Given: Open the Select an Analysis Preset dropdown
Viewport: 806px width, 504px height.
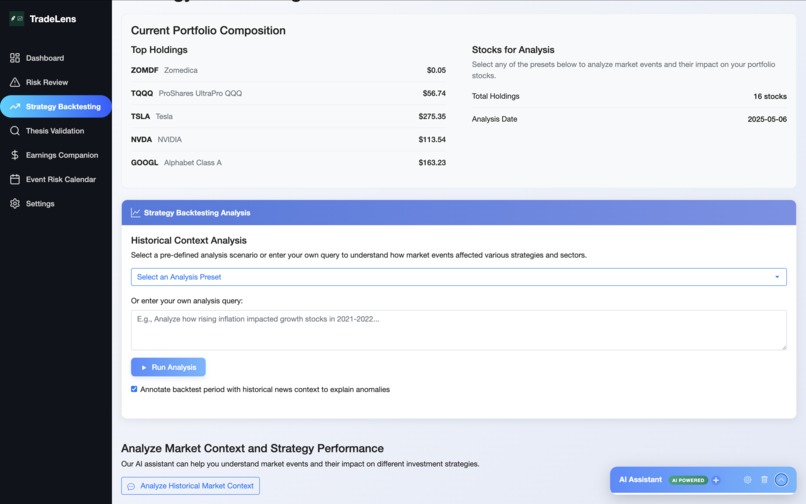Looking at the screenshot, I should (459, 277).
